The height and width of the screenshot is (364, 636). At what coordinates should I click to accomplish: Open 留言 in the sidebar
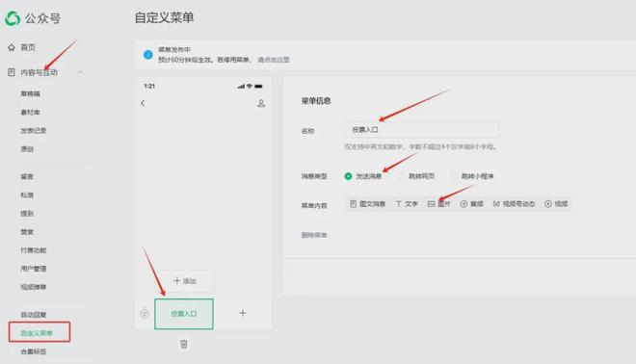(x=27, y=176)
